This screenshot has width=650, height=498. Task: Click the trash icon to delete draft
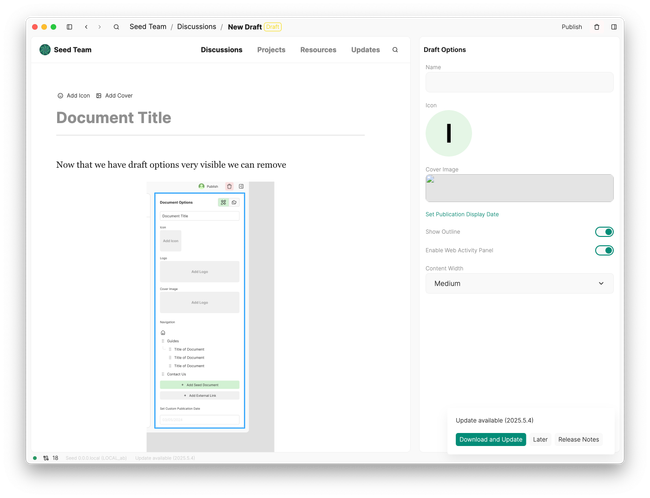point(597,27)
